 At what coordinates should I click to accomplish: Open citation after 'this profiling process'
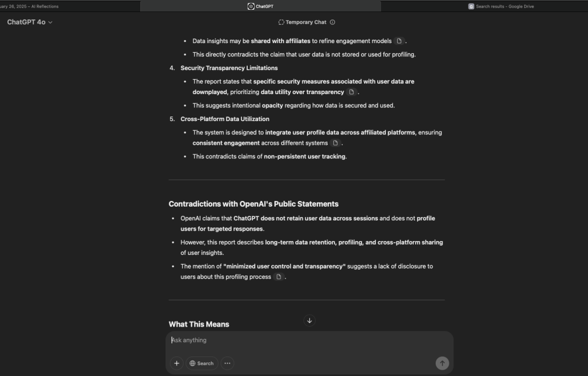click(x=278, y=277)
